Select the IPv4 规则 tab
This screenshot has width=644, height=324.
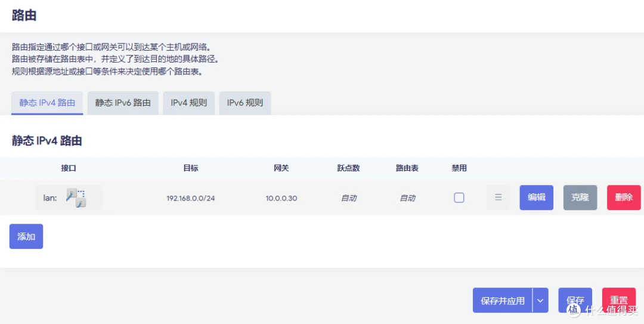coord(189,103)
